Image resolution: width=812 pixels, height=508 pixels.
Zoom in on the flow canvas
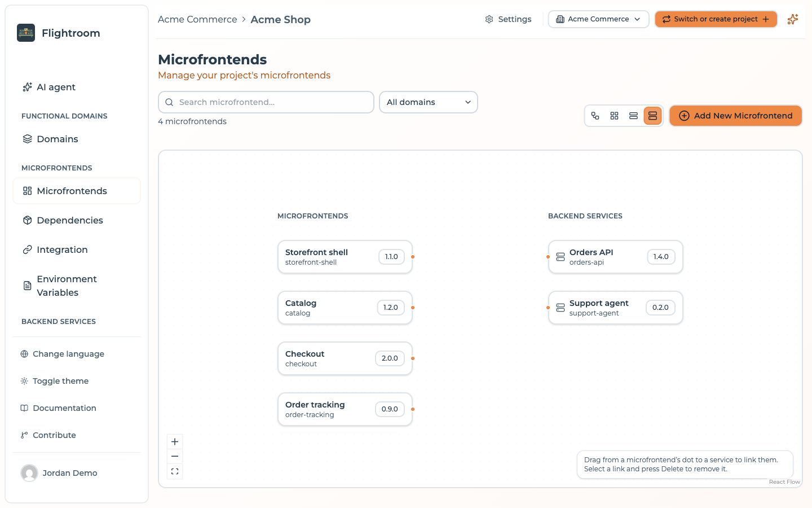pos(175,442)
